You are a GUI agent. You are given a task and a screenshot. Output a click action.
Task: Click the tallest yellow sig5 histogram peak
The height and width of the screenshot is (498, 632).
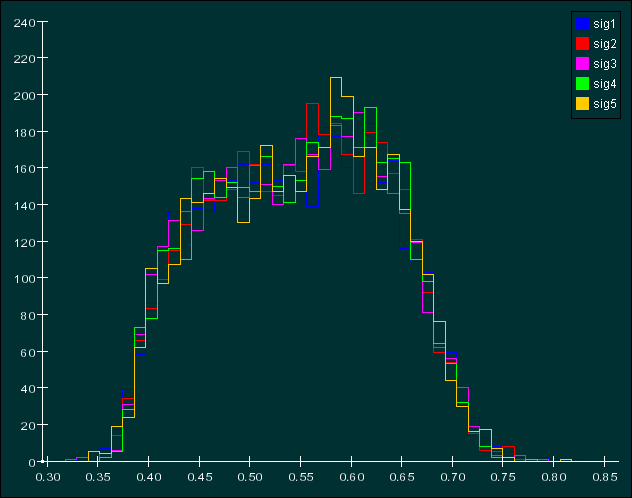(x=336, y=78)
